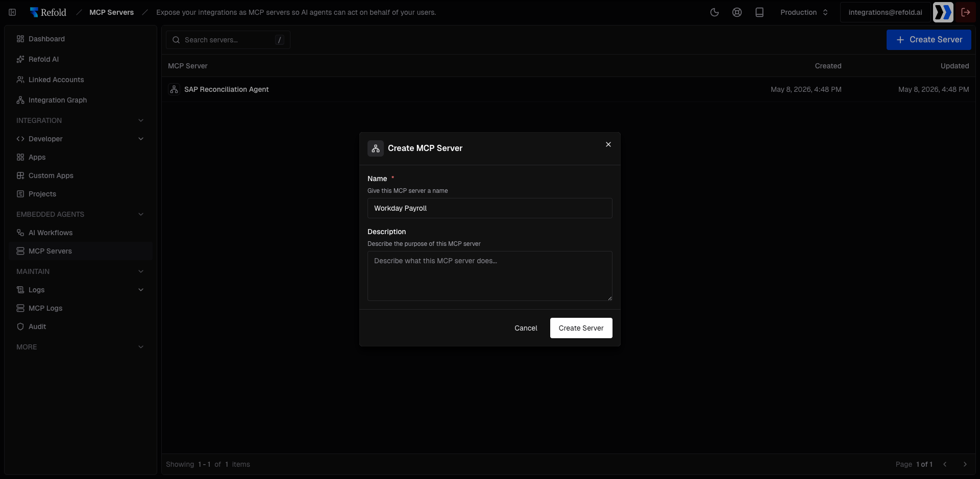
Task: Open AI Workflows page
Action: coord(81,233)
